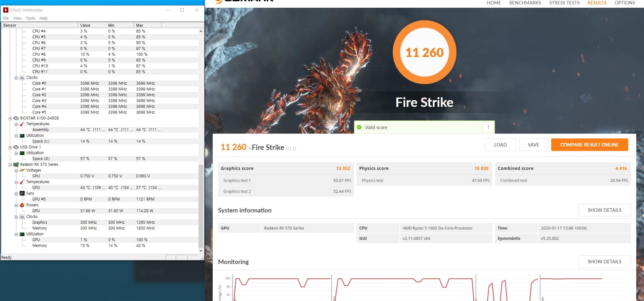644x301 pixels.
Task: Click the Max column header
Action: pos(148,25)
